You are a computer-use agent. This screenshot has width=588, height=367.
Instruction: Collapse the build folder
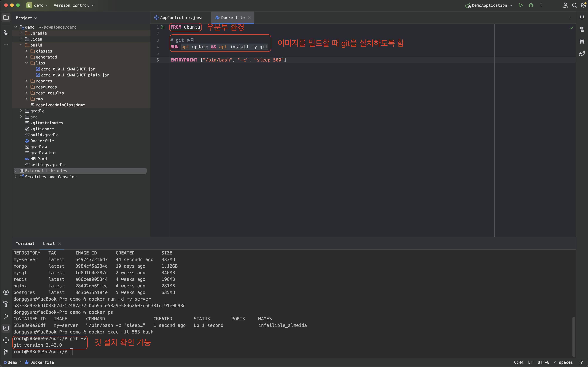(21, 45)
